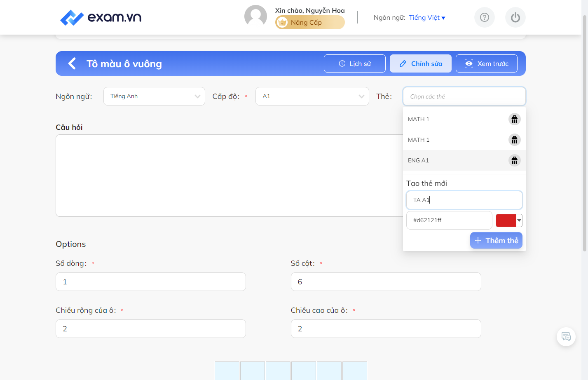Click the Nâng Cấp upgrade button
This screenshot has width=588, height=380.
310,22
